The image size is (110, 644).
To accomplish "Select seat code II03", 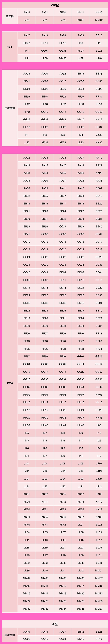I will click(x=99, y=425).
